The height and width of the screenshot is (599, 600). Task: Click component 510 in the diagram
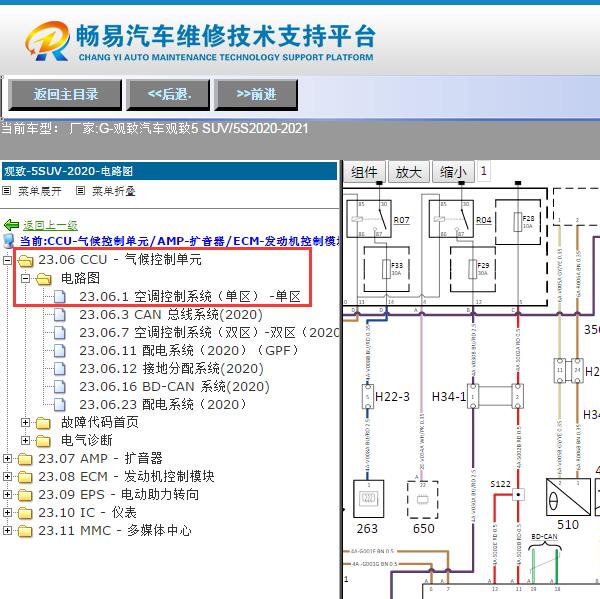point(568,497)
